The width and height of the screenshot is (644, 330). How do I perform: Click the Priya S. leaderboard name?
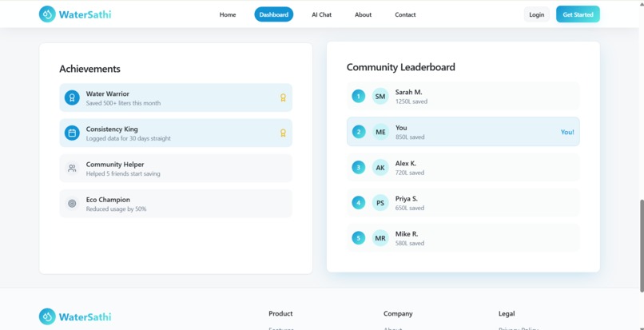(x=407, y=198)
